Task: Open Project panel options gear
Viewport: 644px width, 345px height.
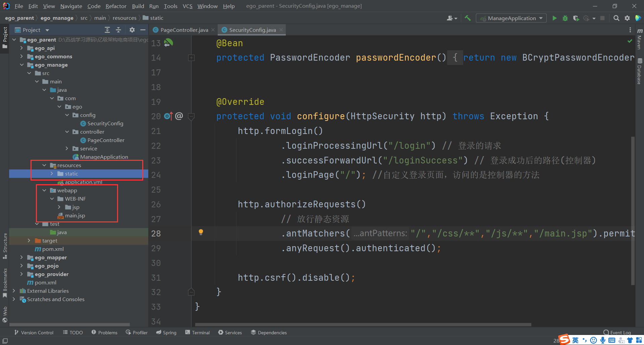Action: click(x=132, y=30)
